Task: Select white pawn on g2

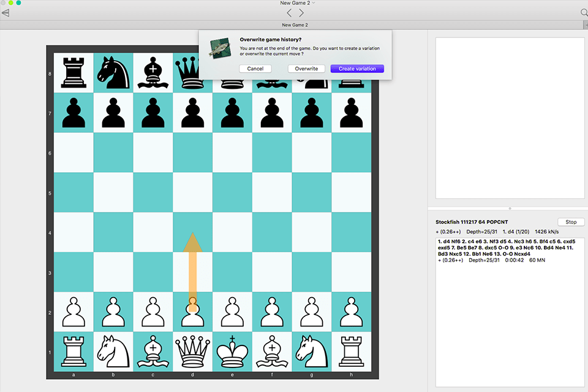Action: (x=312, y=312)
